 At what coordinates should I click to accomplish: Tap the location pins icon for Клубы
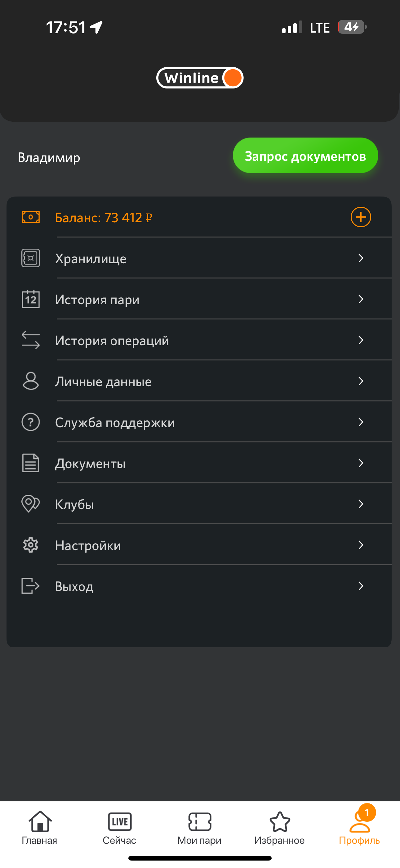(x=31, y=504)
